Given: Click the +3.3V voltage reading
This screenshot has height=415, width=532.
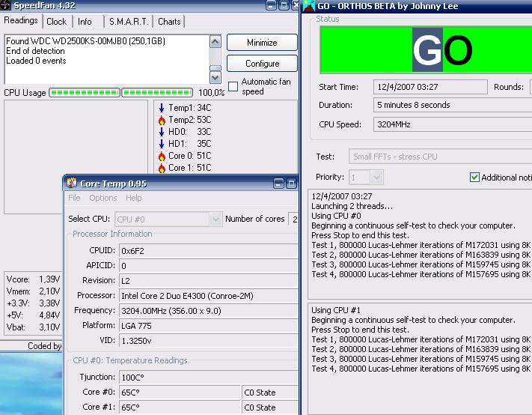Looking at the screenshot, I should pyautogui.click(x=33, y=303).
